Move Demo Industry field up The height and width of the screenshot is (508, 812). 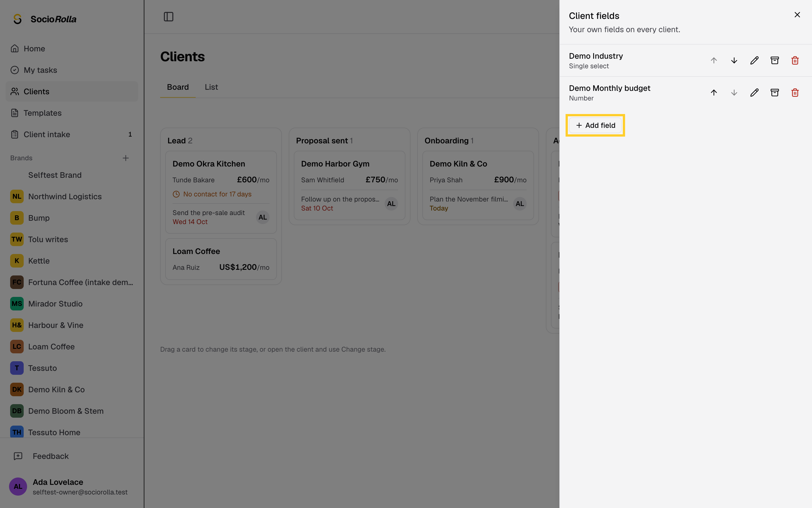(x=714, y=60)
